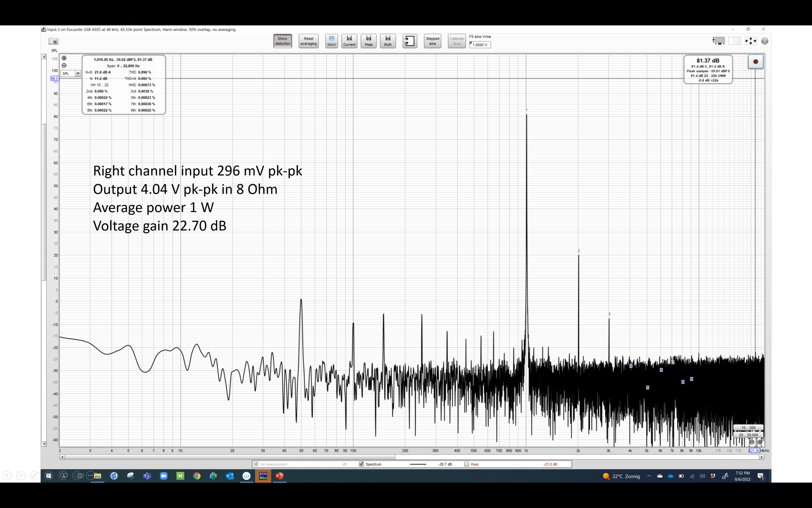
Task: Click harmonic marker 3 on the graph
Action: (609, 314)
